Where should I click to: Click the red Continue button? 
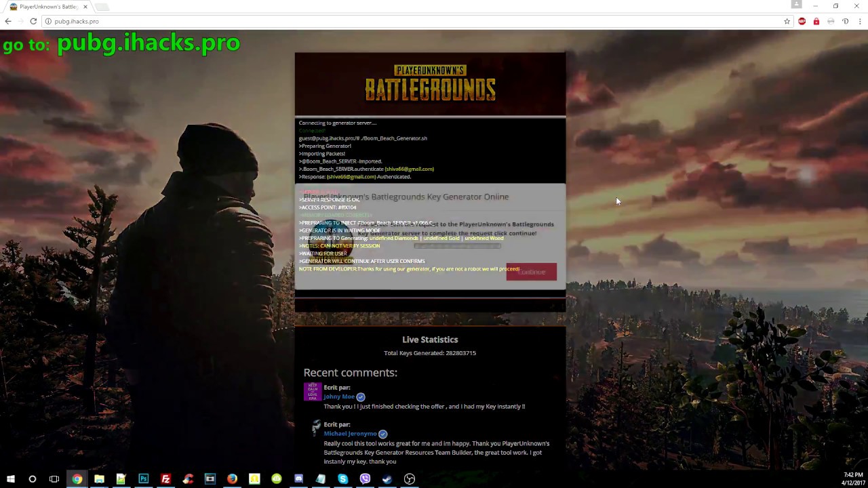(x=531, y=272)
